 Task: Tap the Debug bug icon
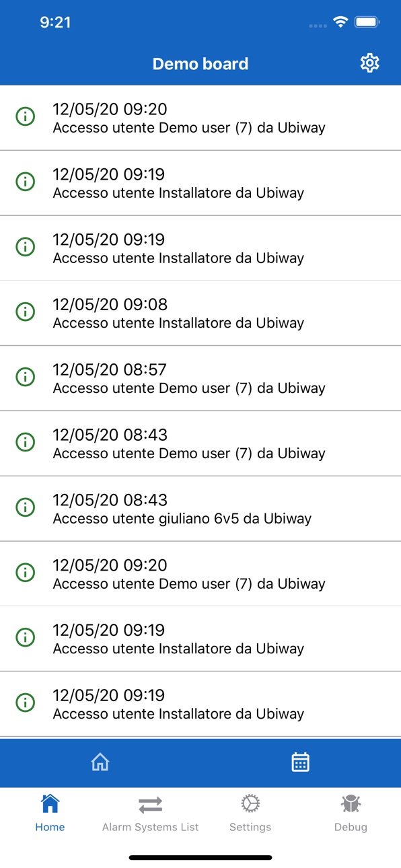tap(351, 803)
